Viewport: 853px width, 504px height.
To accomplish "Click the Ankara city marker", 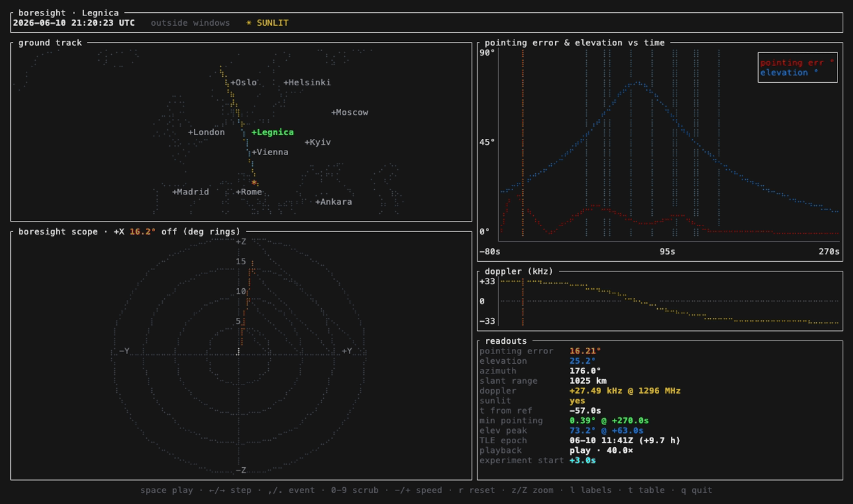I will (333, 202).
